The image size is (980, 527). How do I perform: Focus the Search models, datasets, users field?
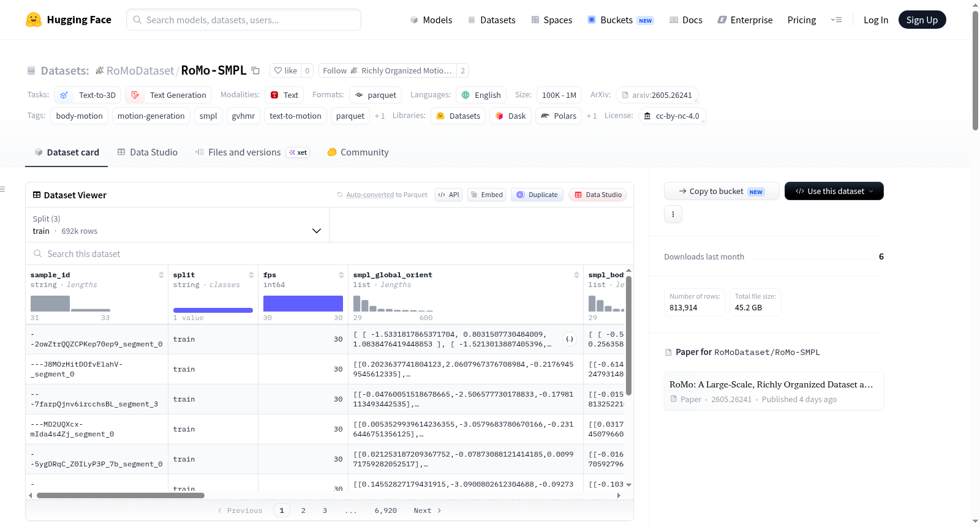click(244, 20)
